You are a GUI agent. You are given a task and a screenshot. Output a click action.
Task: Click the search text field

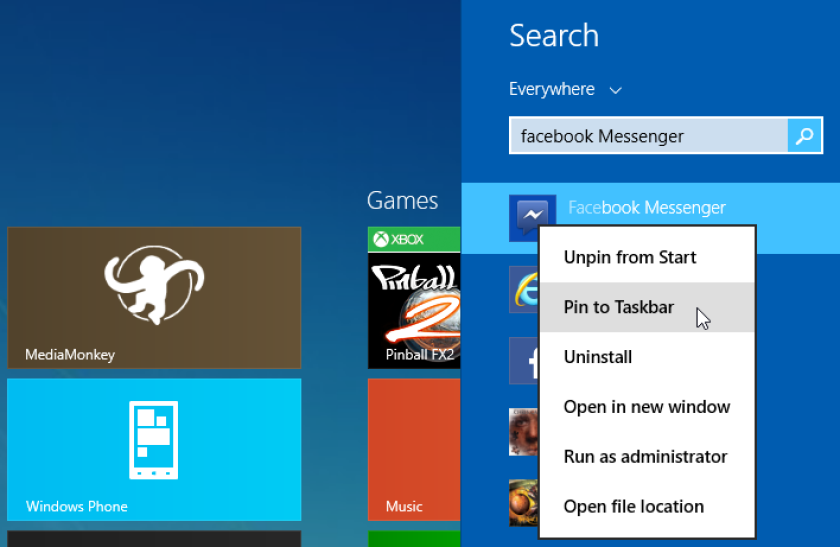[649, 136]
